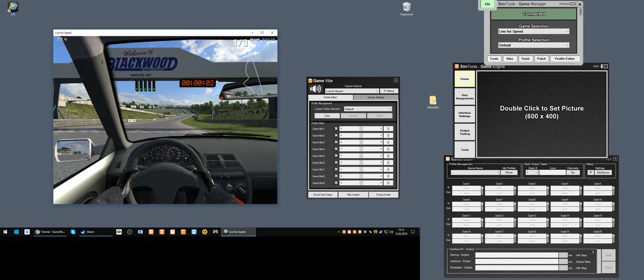Open the Papierkorb recycle bin icon

pos(407,8)
